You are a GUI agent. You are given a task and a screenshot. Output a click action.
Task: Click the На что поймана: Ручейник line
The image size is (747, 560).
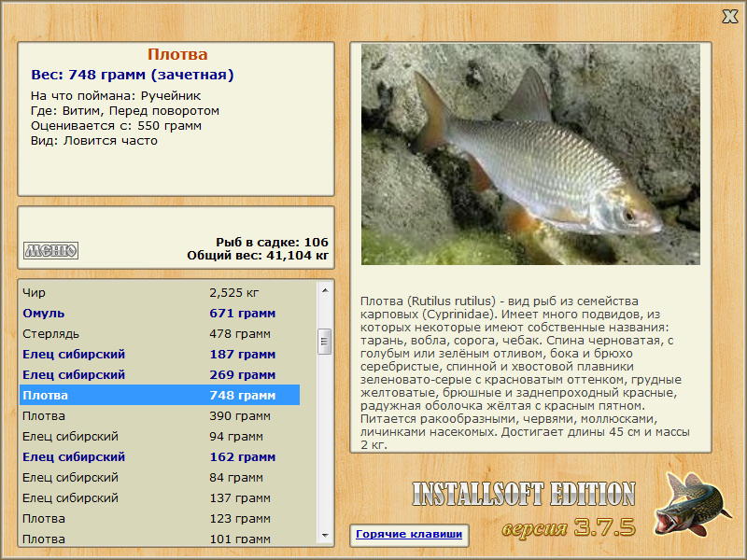click(x=116, y=96)
